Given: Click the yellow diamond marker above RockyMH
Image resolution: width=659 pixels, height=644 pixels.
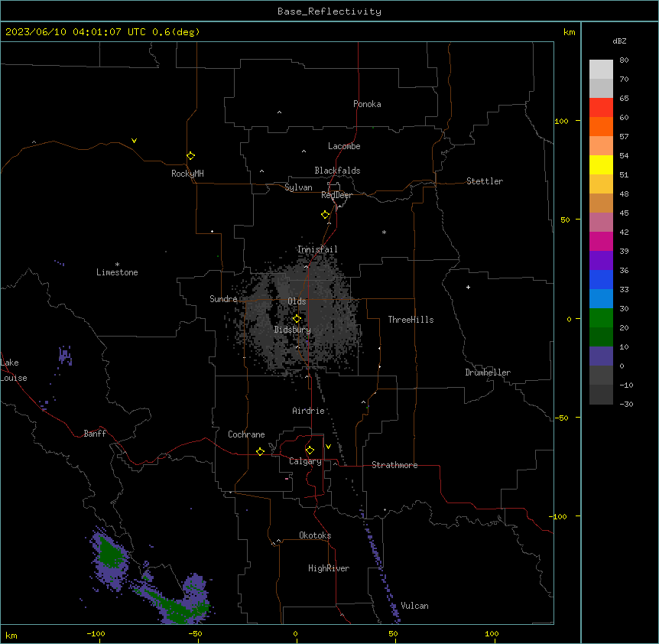Looking at the screenshot, I should point(190,156).
